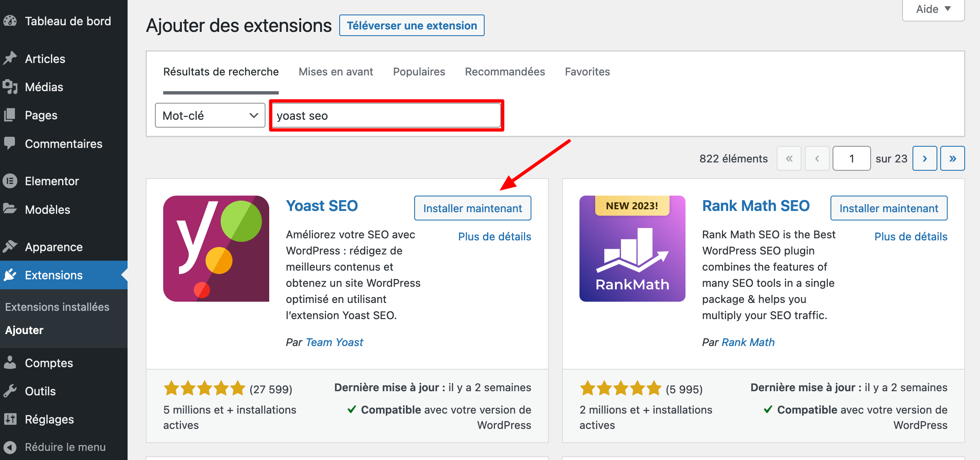
Task: Go to the last results page
Action: pos(953,158)
